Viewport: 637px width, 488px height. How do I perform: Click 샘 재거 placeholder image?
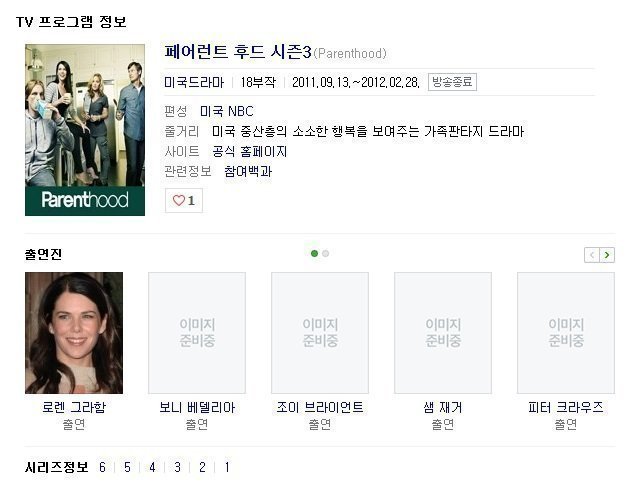pos(443,333)
